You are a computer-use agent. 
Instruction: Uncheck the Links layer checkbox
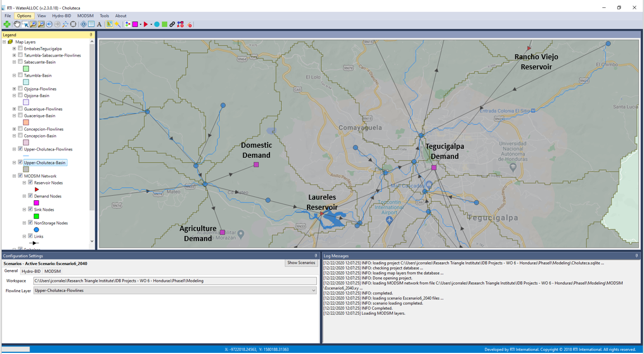click(x=30, y=236)
